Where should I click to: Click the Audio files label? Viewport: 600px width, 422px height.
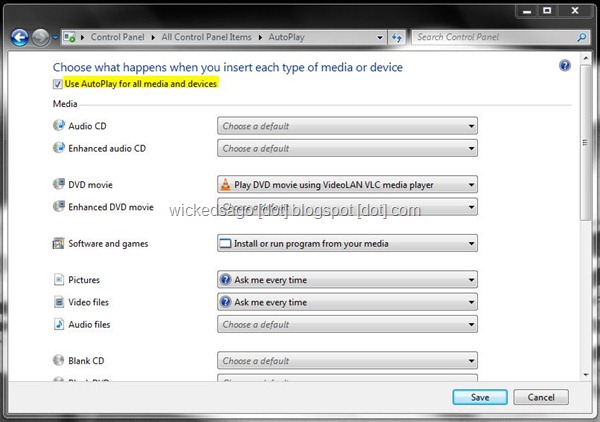pos(89,324)
